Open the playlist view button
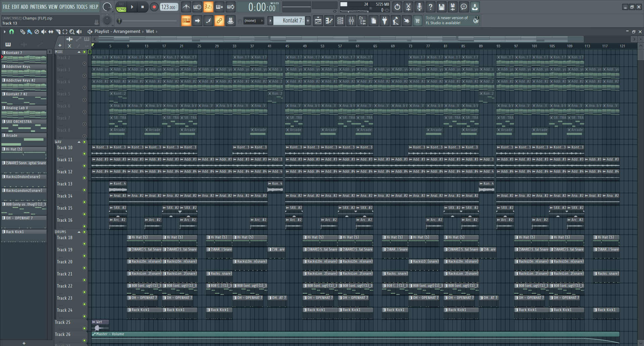Image resolution: width=644 pixels, height=346 pixels. [318, 21]
